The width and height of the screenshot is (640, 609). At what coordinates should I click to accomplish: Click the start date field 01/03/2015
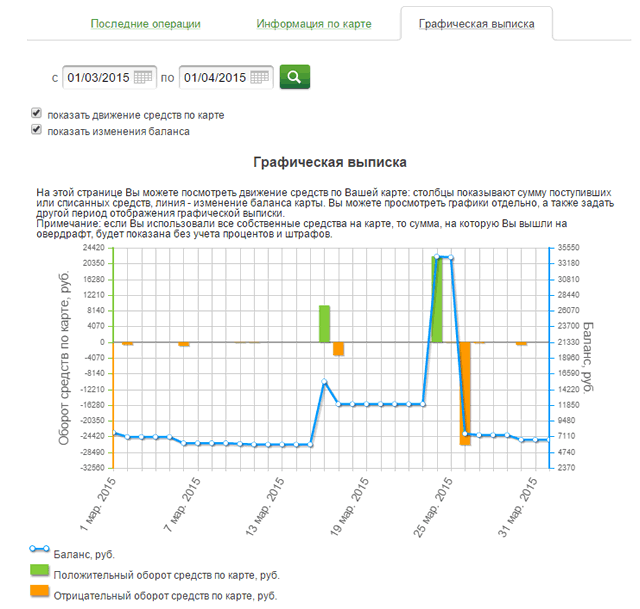pos(97,77)
